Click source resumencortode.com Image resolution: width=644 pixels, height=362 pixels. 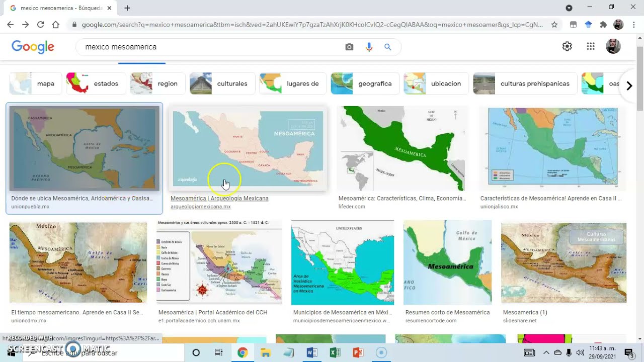(431, 321)
